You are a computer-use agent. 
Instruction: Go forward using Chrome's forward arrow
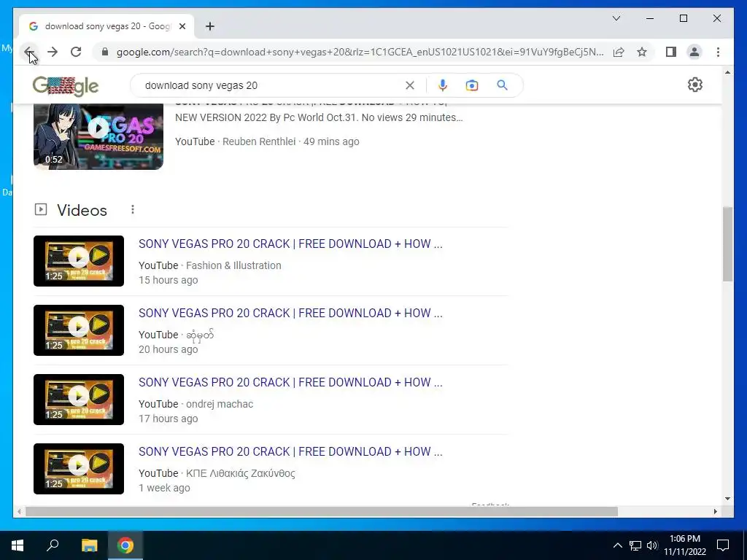53,52
